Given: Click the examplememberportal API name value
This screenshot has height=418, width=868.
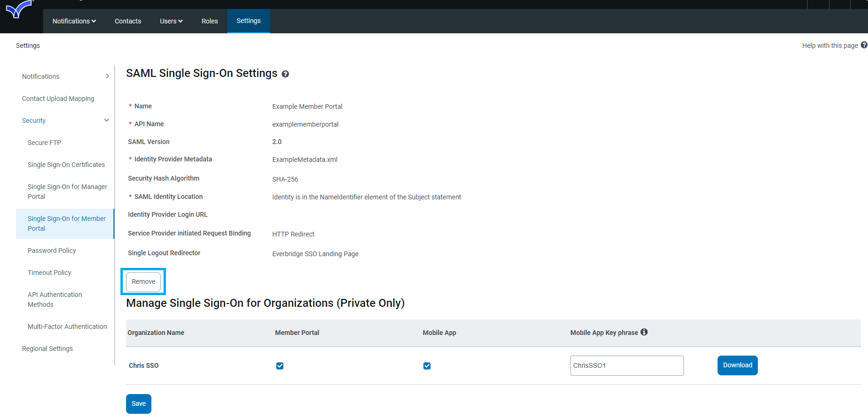Looking at the screenshot, I should [x=305, y=124].
